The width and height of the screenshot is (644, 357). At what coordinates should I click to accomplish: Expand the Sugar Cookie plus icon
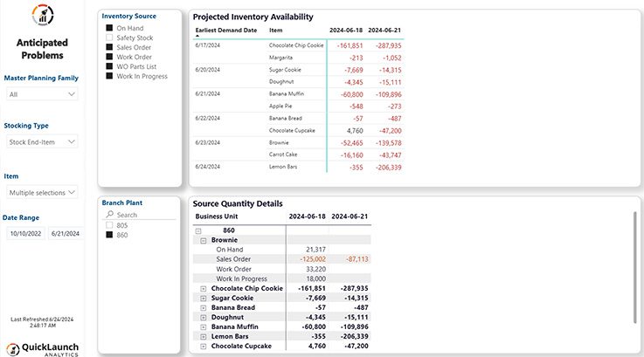click(x=204, y=298)
